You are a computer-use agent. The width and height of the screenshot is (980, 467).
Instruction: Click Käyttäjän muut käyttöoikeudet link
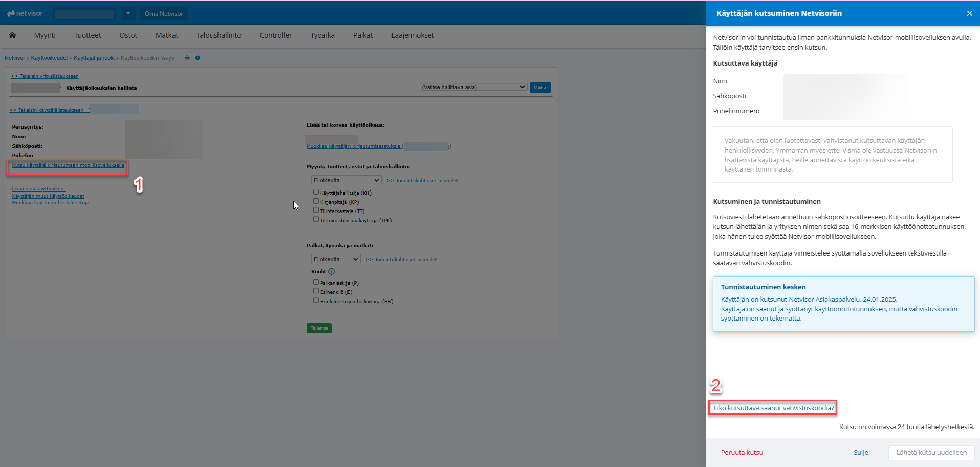48,196
